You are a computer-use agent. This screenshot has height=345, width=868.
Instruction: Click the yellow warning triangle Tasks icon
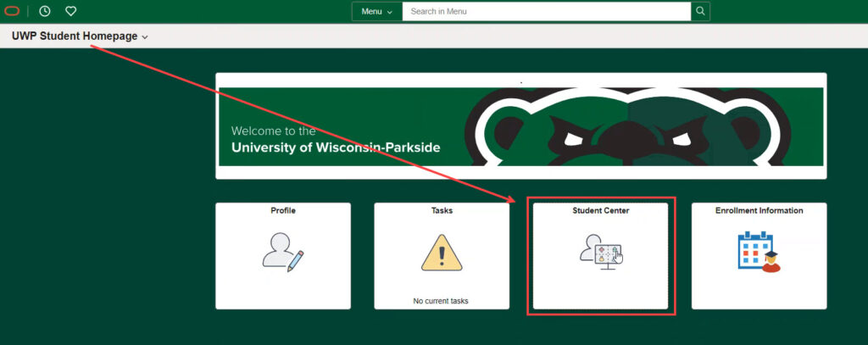pos(441,253)
